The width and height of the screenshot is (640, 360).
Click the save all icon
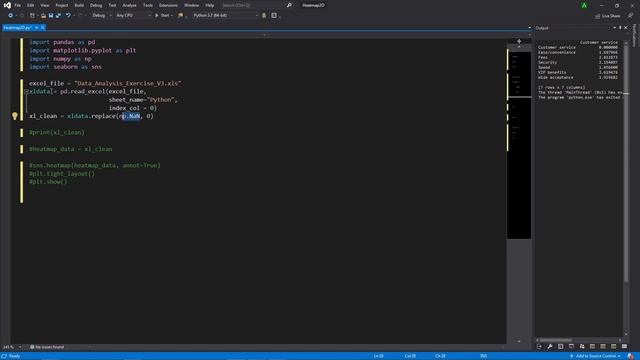[58, 16]
